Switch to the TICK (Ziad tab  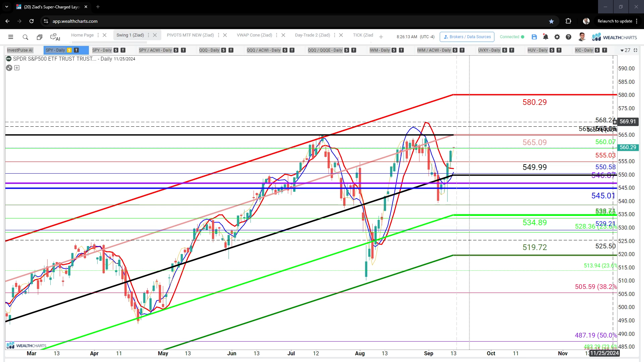point(363,35)
